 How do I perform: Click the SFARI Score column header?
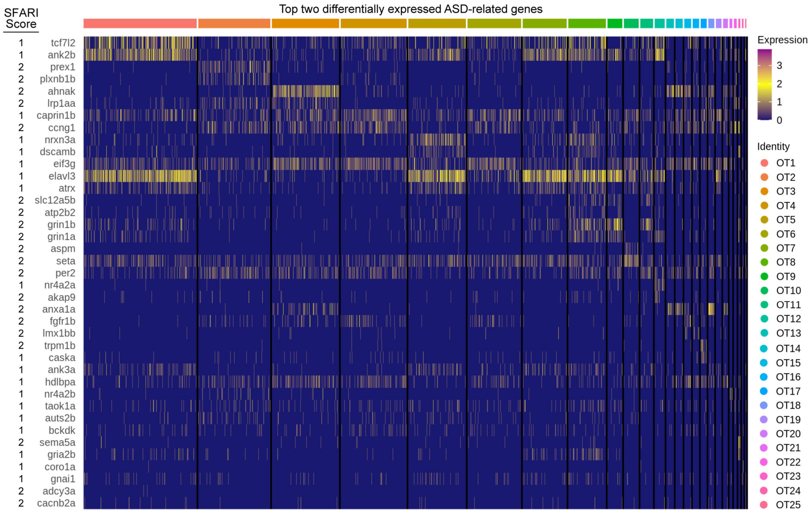(21, 18)
